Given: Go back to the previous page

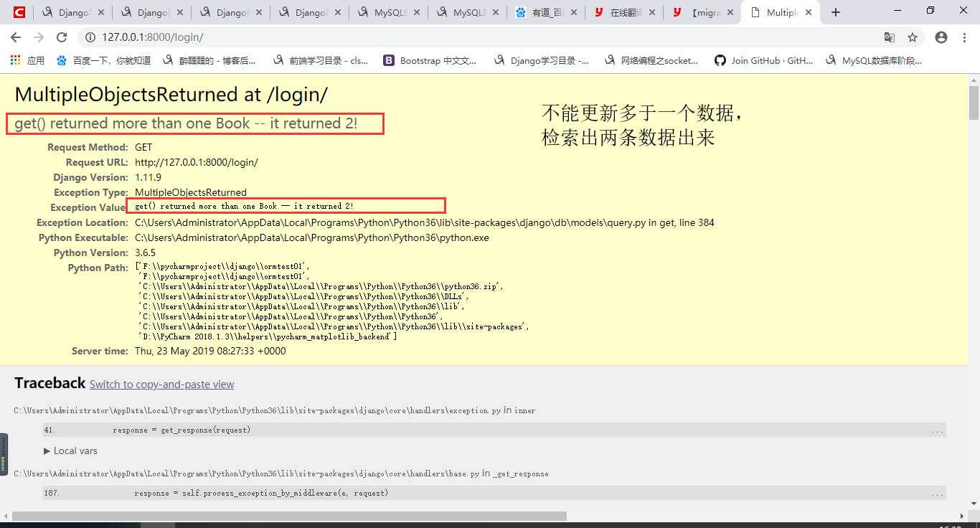Looking at the screenshot, I should pos(16,37).
